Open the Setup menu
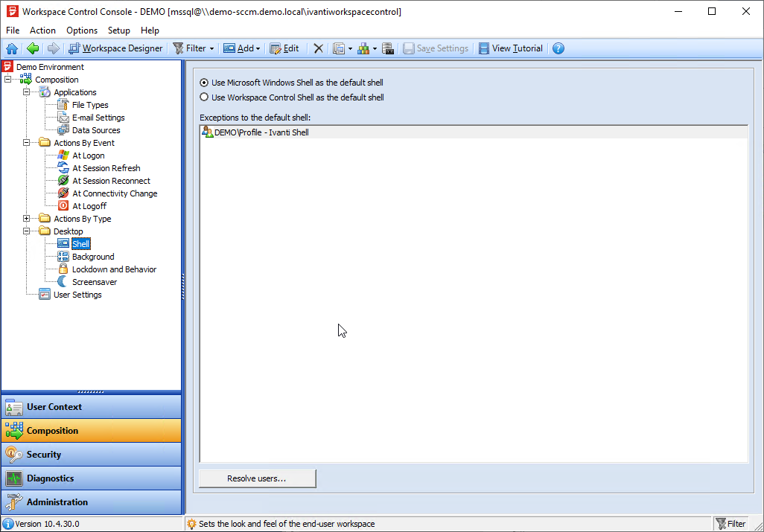This screenshot has width=764, height=532. tap(118, 31)
